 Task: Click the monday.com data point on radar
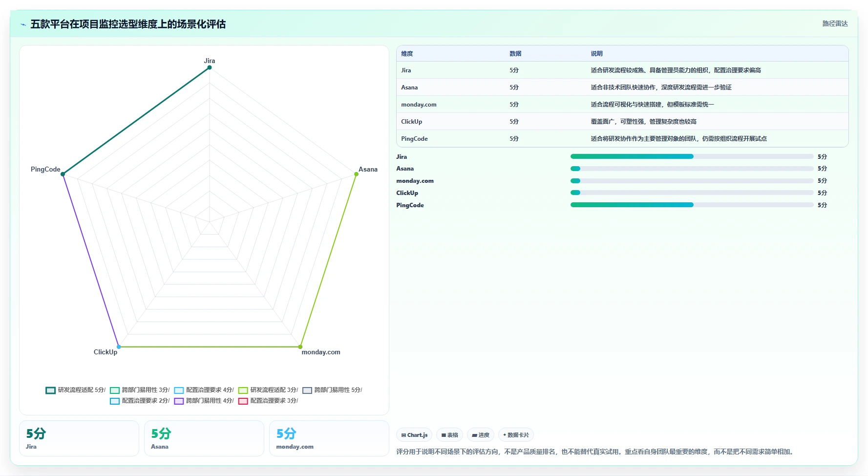300,347
